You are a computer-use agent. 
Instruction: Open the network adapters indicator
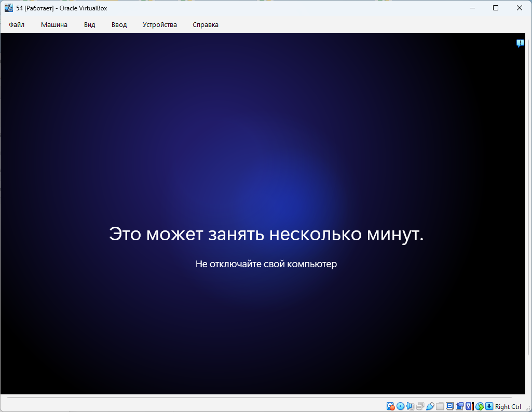(x=420, y=406)
